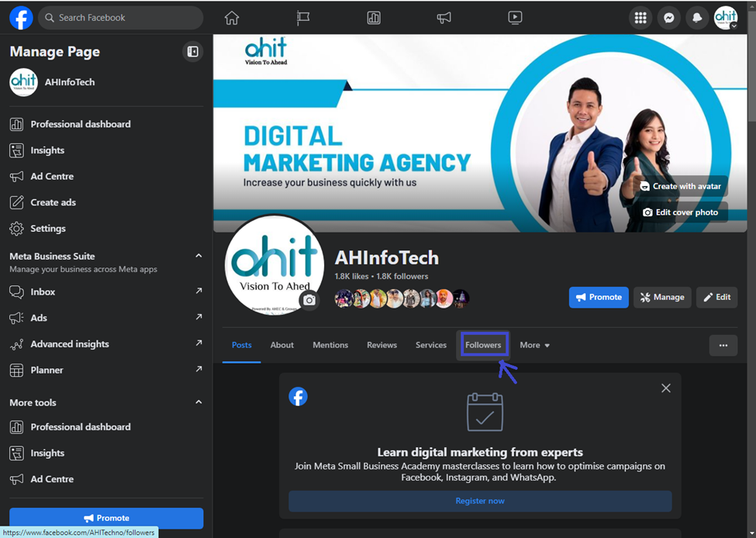Open Planner in sidebar

pyautogui.click(x=106, y=370)
